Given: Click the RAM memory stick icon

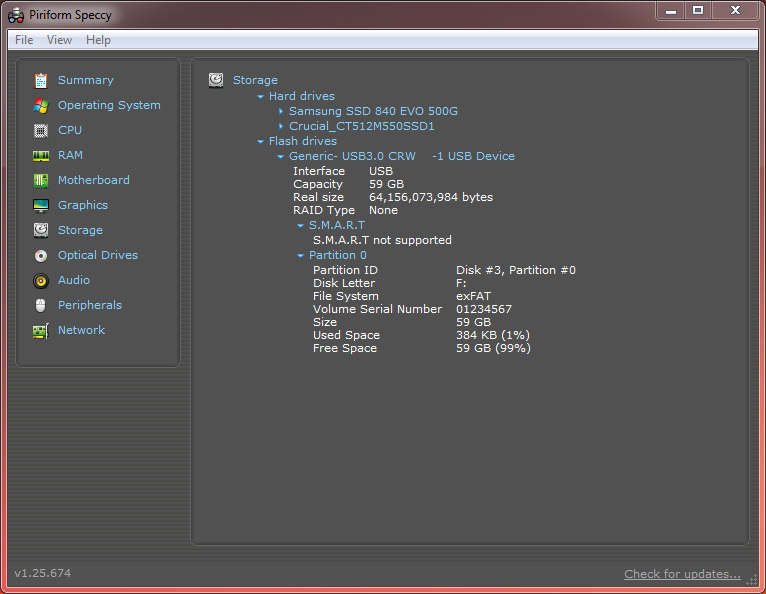Looking at the screenshot, I should click(41, 156).
